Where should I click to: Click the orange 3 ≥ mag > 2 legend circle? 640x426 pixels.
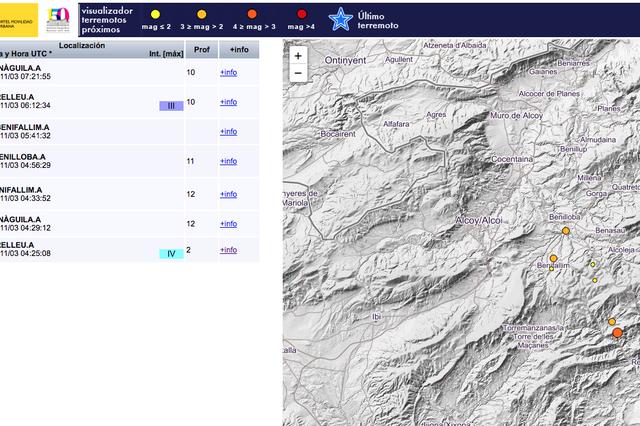[x=202, y=15]
